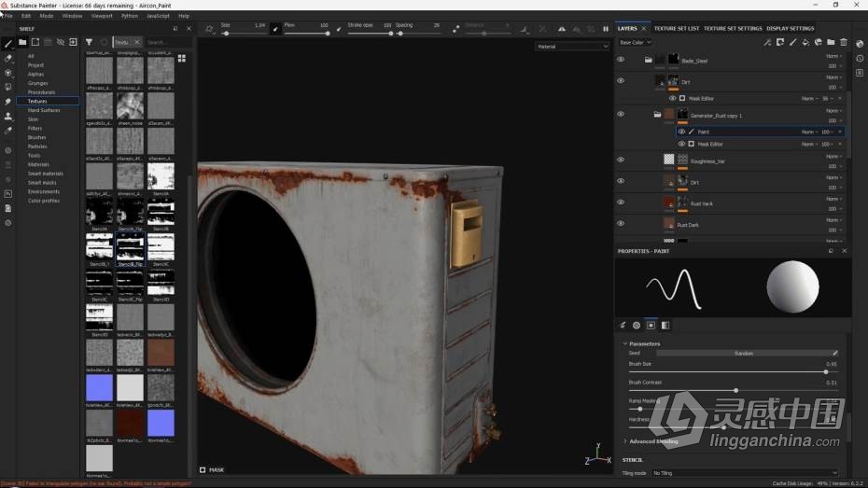Add a paint layer with brush icon
The width and height of the screenshot is (868, 488).
(792, 42)
